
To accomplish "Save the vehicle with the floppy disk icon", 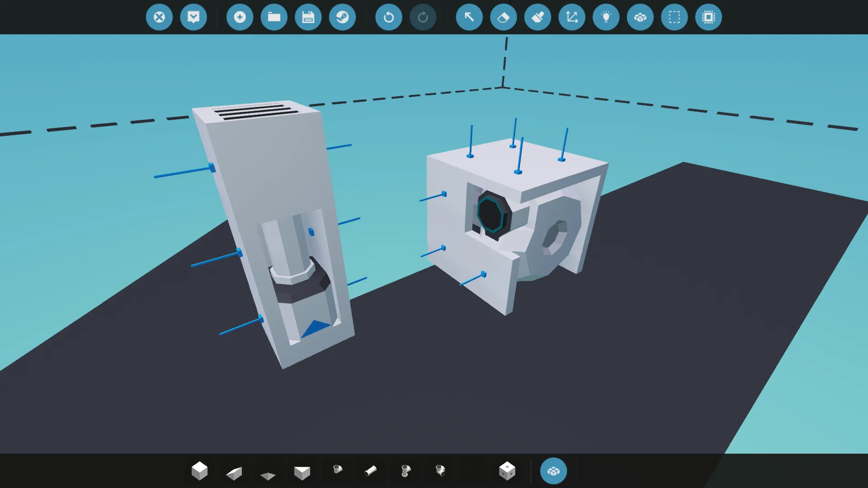I will coord(308,17).
